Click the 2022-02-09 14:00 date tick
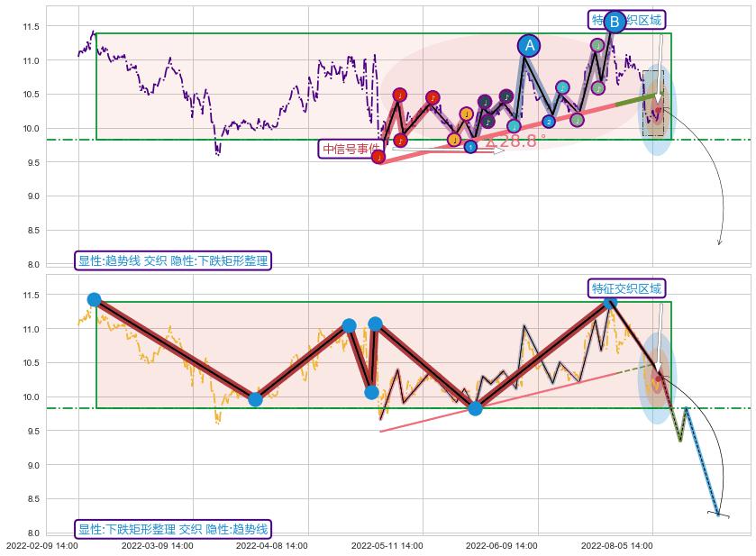 (42, 545)
